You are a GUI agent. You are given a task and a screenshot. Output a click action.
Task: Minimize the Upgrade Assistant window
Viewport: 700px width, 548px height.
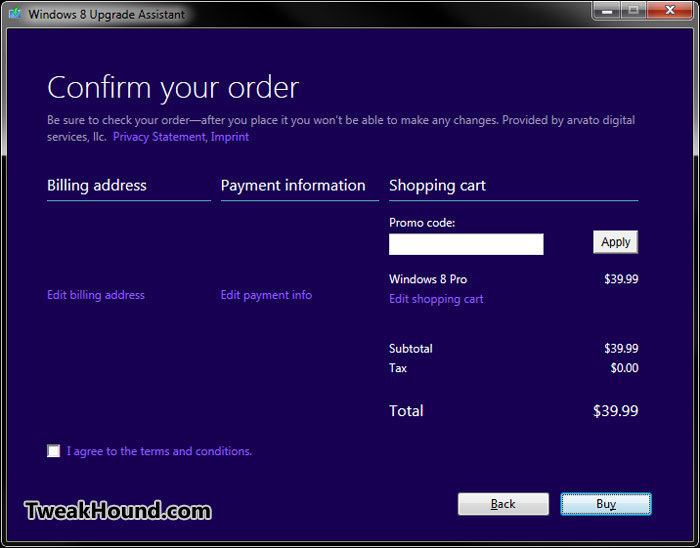pos(607,11)
